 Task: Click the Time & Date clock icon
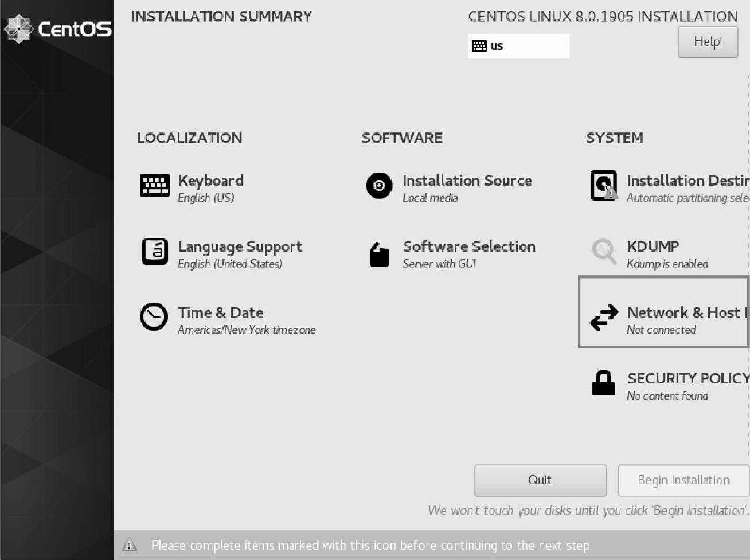click(x=154, y=317)
